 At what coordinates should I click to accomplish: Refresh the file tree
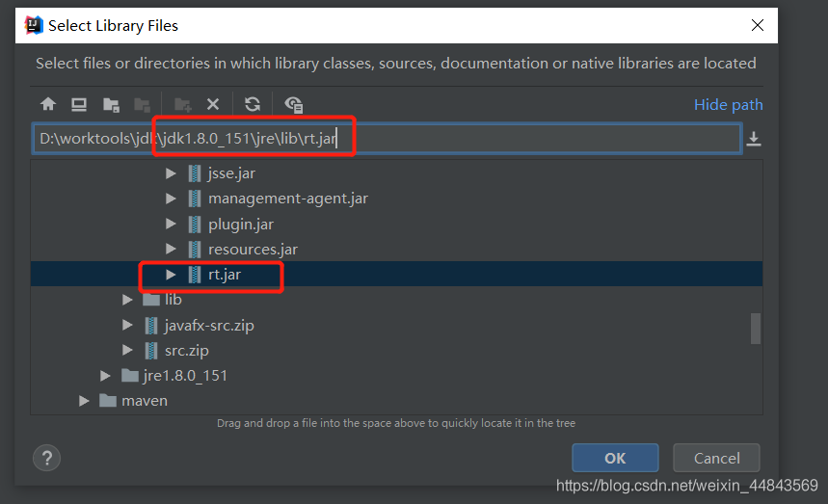pos(253,104)
